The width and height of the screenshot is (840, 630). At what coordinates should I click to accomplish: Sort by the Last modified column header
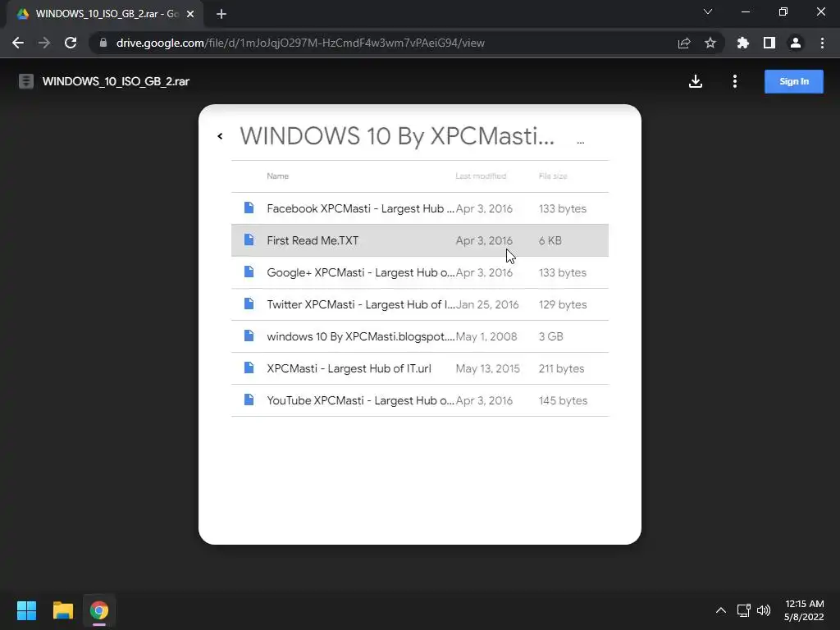click(481, 176)
